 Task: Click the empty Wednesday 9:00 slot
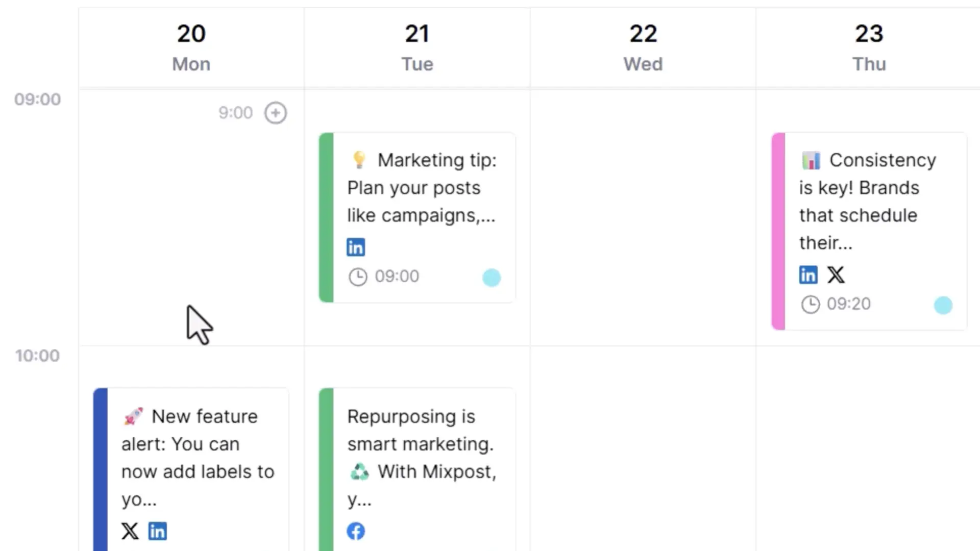(643, 214)
